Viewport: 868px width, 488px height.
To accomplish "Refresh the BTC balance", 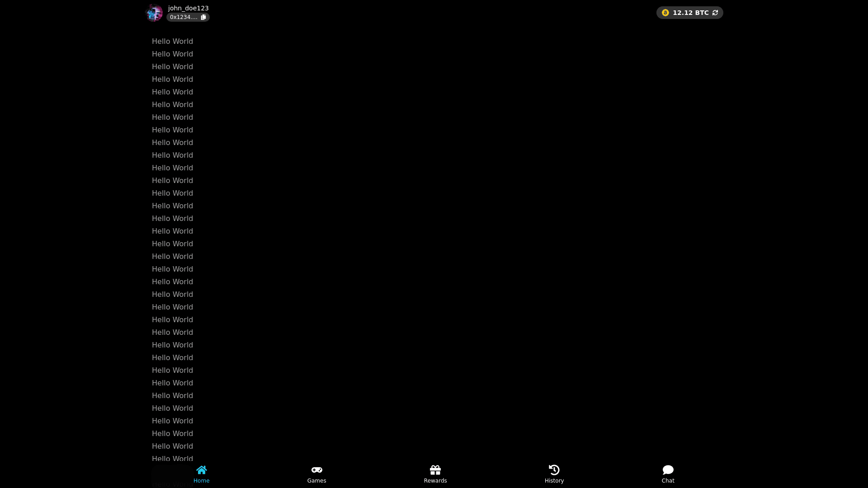I will click(715, 13).
